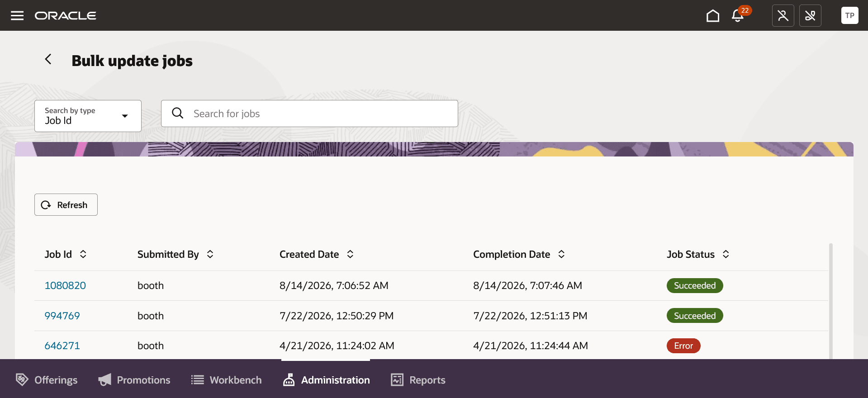Click the magnifier search icon
The width and height of the screenshot is (868, 398).
178,113
